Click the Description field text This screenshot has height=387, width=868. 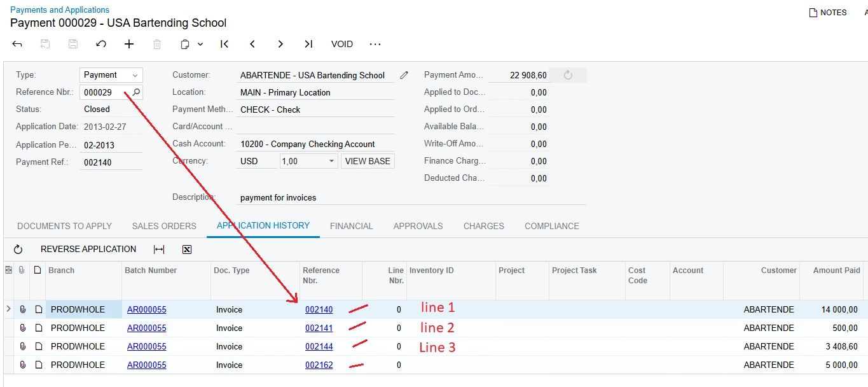click(278, 198)
